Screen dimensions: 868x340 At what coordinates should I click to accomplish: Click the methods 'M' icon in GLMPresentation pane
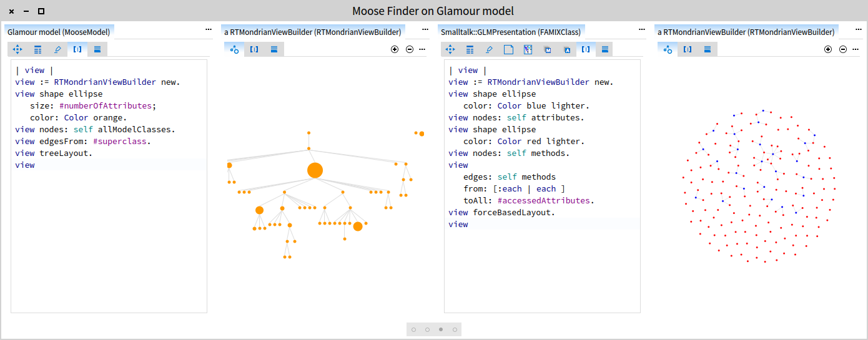(547, 49)
